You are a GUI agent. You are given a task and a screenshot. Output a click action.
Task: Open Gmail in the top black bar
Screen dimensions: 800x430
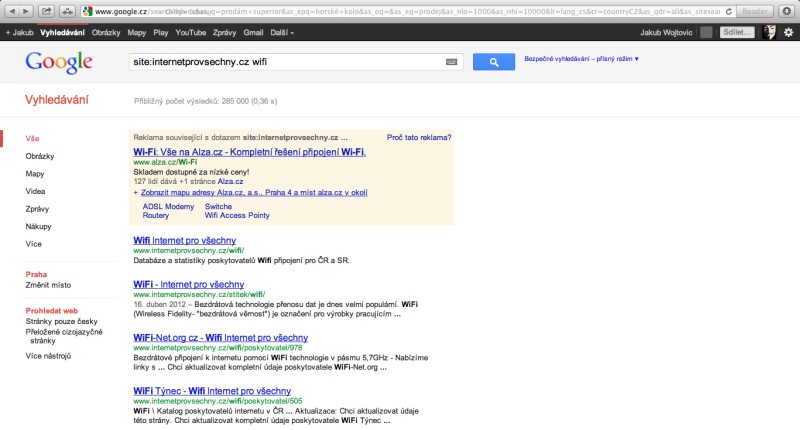253,32
